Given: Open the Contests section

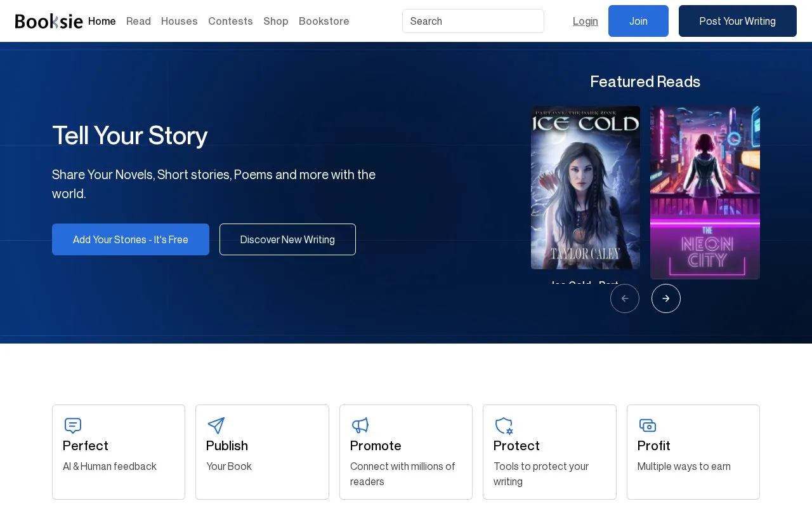Looking at the screenshot, I should tap(230, 21).
